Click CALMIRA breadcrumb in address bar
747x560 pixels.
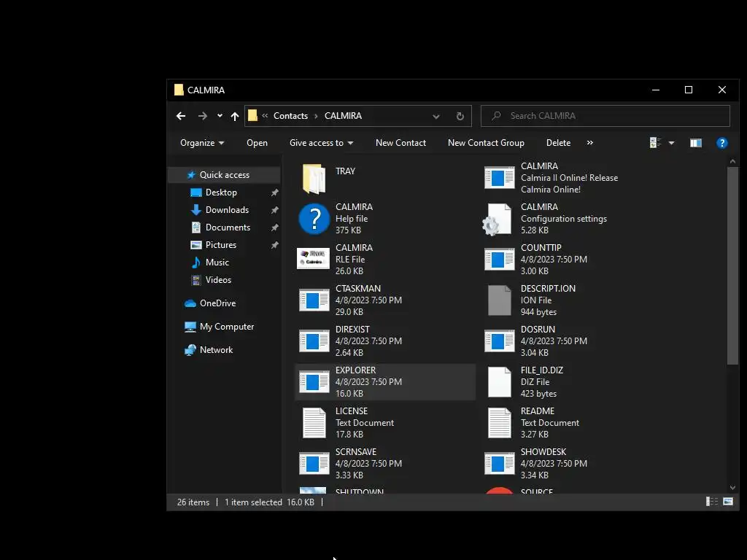click(x=343, y=116)
